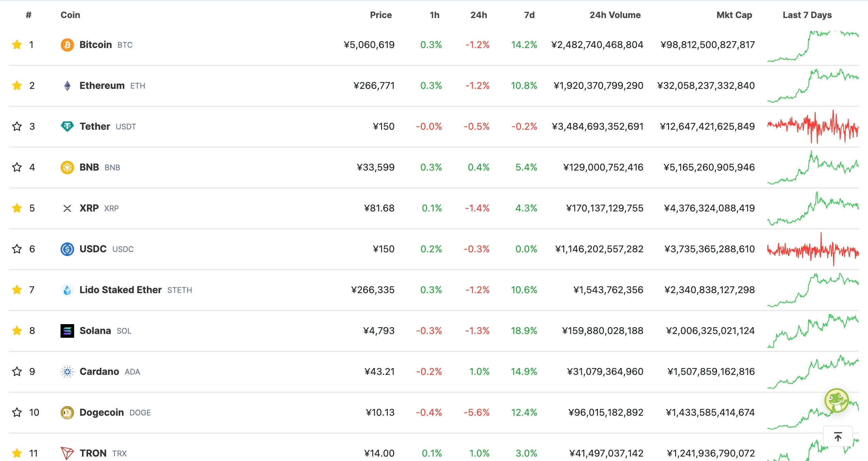Open USDC's red 7-day sparkline
The height and width of the screenshot is (461, 868).
(813, 249)
